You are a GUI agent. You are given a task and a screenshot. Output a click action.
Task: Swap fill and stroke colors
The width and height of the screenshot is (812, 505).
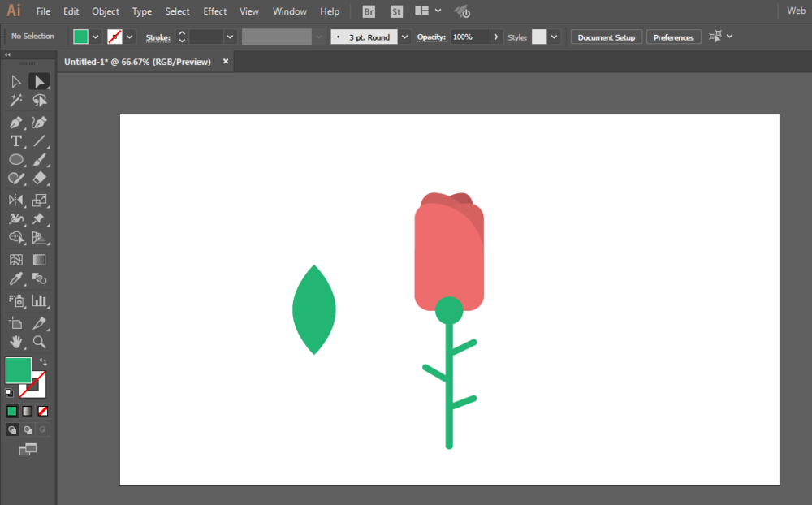click(43, 362)
